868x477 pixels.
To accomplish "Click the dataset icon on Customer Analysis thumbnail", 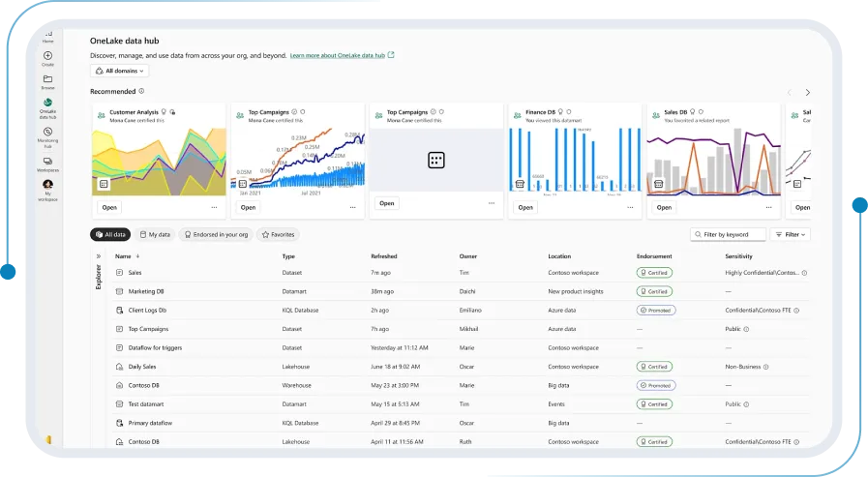I will click(x=104, y=184).
